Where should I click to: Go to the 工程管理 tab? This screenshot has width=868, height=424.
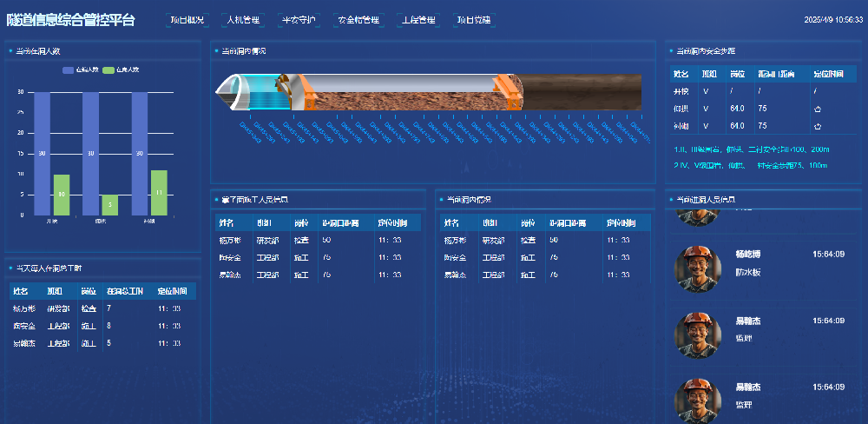coord(420,19)
